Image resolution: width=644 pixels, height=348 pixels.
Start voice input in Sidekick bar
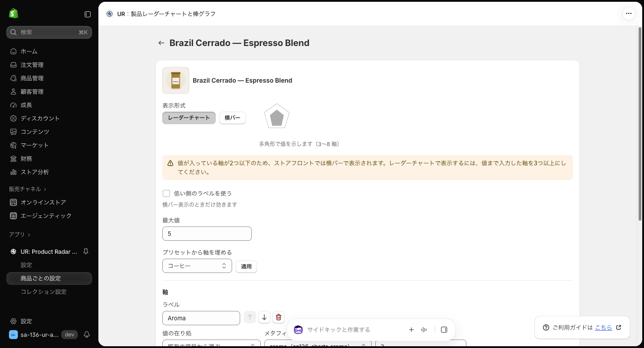424,330
